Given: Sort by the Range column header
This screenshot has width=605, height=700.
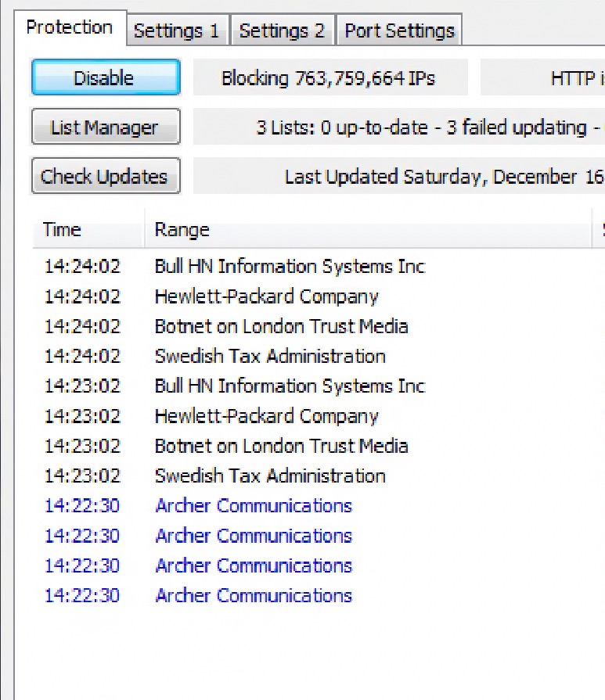Looking at the screenshot, I should pyautogui.click(x=182, y=230).
